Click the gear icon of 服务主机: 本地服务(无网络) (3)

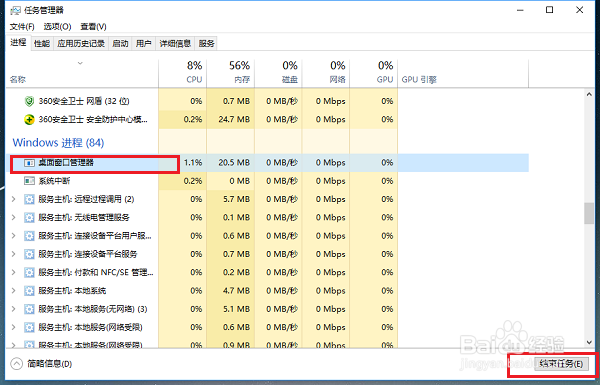[x=29, y=309]
